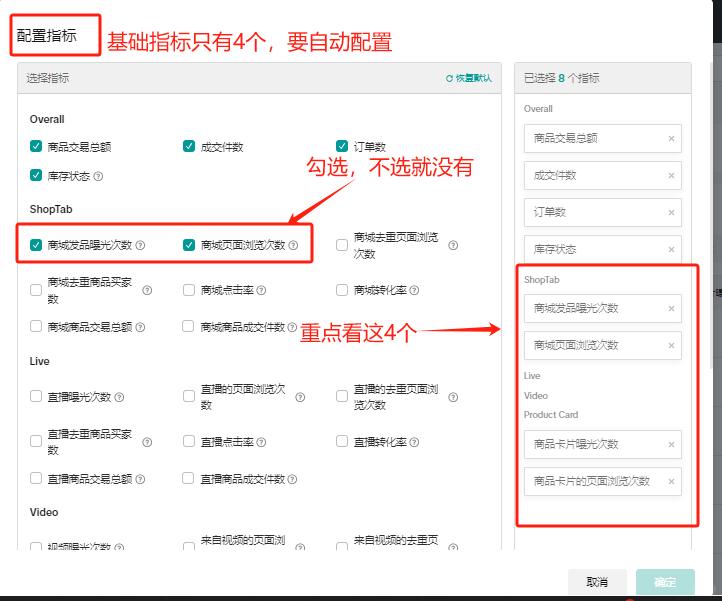This screenshot has width=722, height=601.
Task: Uncheck the 库存状态 checkbox
Action: click(36, 175)
